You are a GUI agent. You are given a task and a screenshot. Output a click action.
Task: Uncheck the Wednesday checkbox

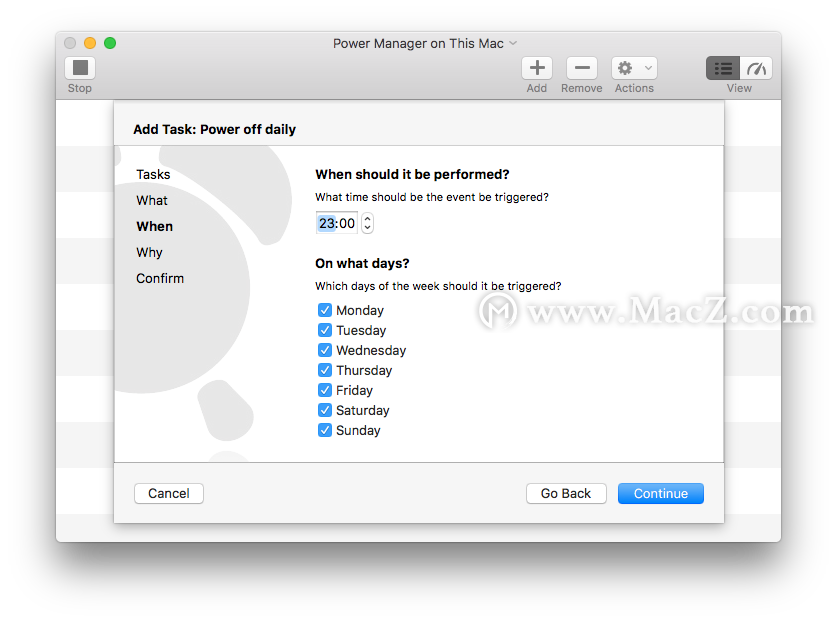325,350
